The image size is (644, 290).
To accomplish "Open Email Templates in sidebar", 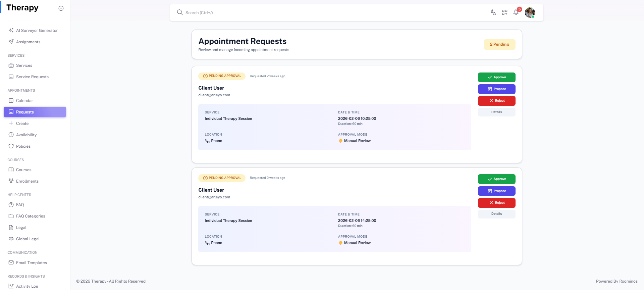I will pyautogui.click(x=31, y=263).
